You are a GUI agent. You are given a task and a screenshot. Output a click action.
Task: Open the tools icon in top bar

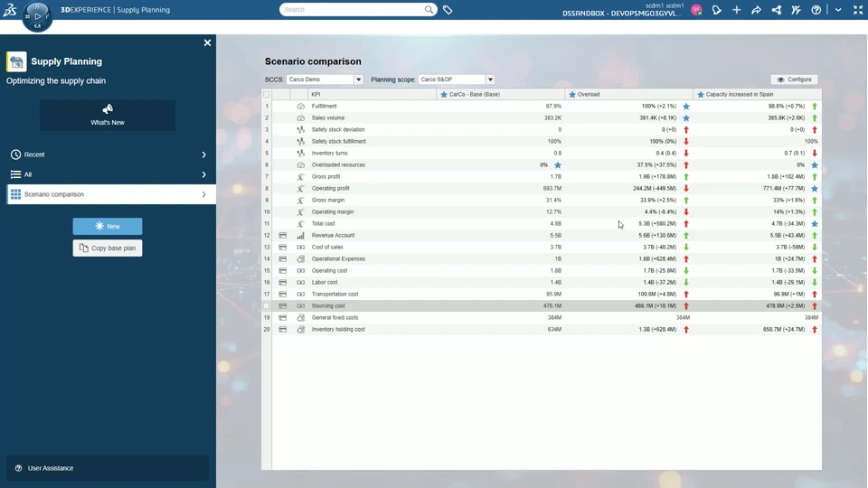pyautogui.click(x=796, y=10)
